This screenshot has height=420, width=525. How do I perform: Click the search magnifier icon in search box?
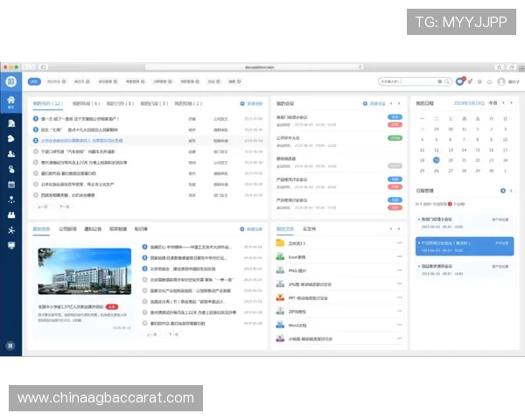(445, 81)
